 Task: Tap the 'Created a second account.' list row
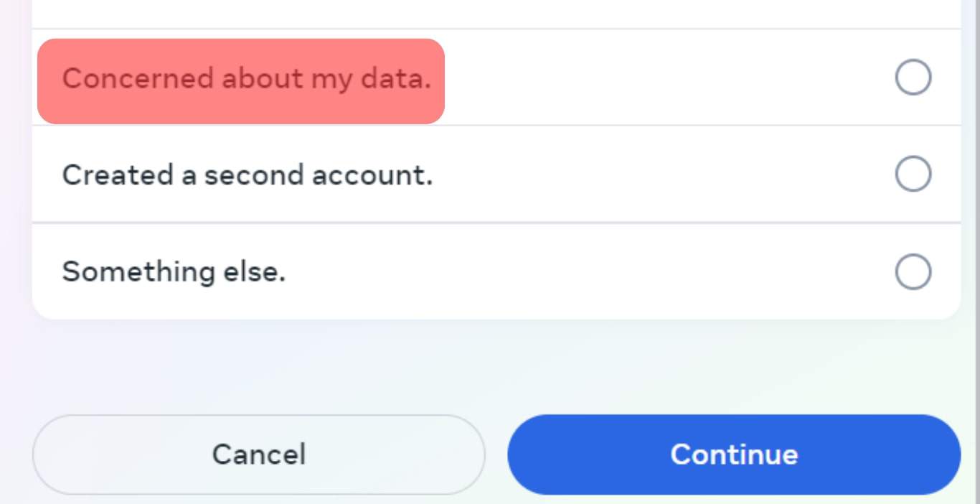coord(496,174)
